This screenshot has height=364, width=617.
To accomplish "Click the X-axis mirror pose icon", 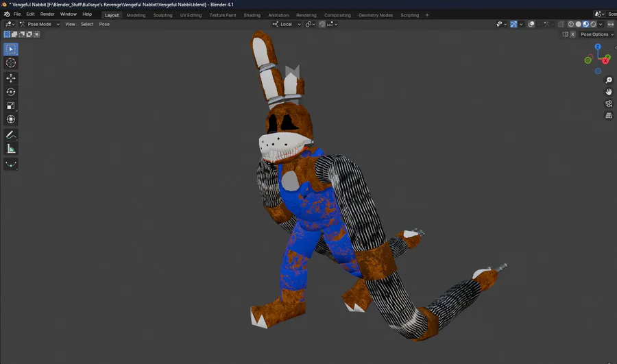I will [566, 34].
